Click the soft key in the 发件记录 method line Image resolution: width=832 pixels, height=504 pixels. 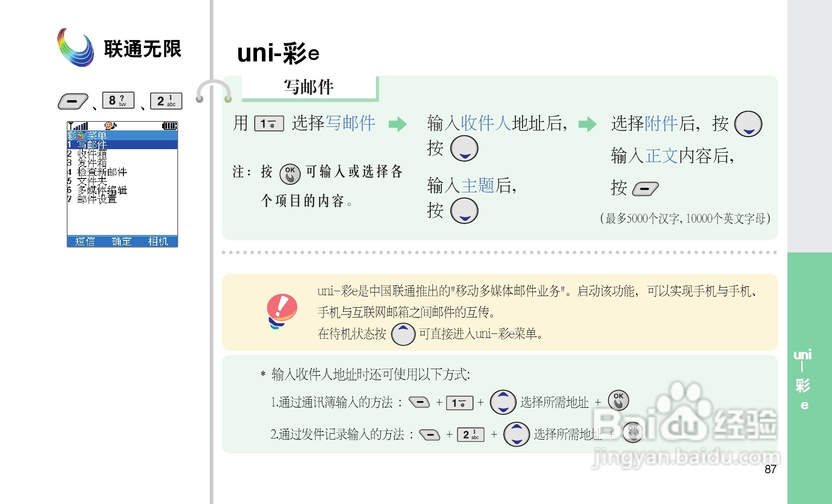(x=429, y=434)
